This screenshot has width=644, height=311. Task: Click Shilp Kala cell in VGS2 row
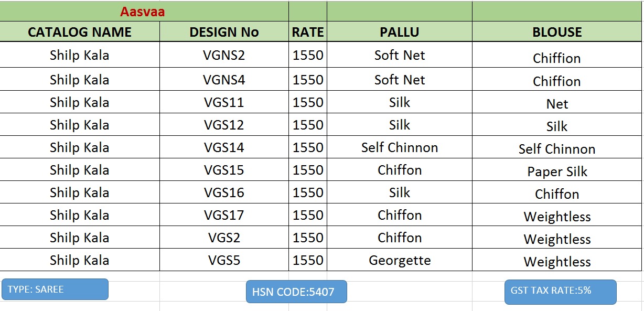pos(80,238)
